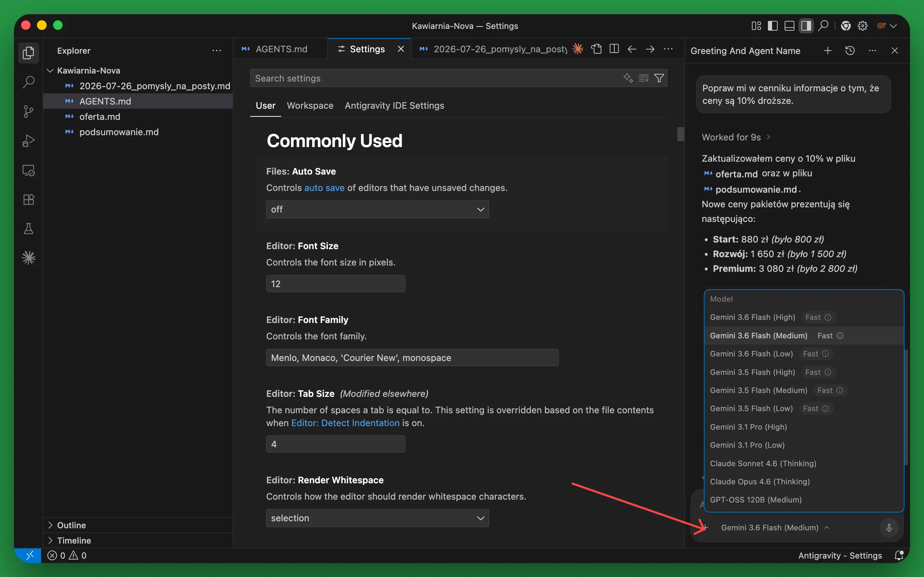Customize layout from title bar
The width and height of the screenshot is (924, 577).
click(756, 25)
